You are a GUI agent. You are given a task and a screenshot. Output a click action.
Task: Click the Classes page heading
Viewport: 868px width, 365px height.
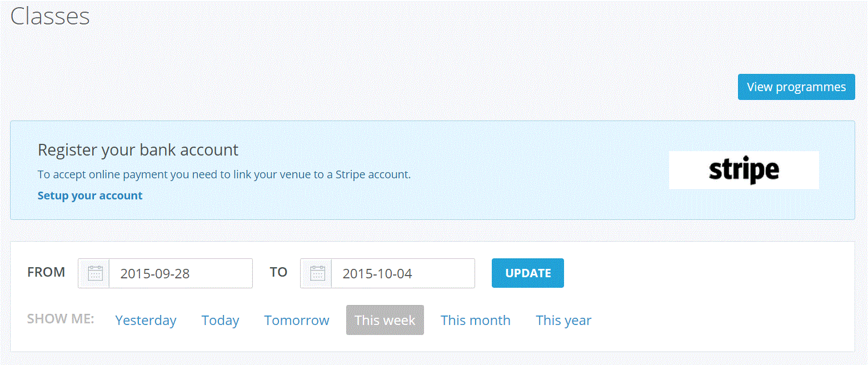[x=50, y=16]
